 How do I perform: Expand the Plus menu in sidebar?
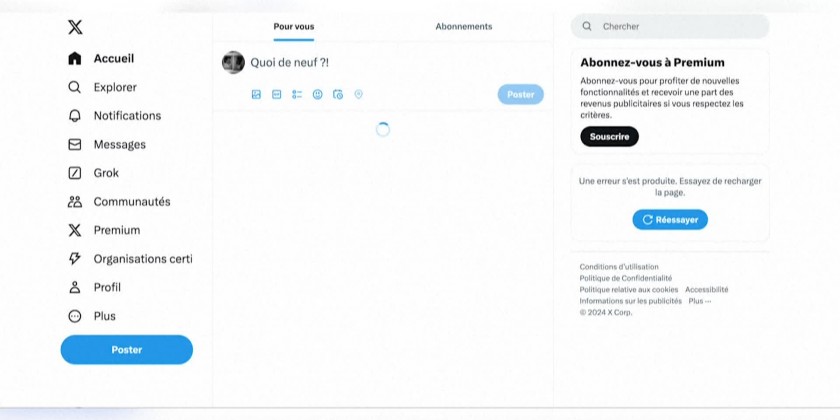point(104,316)
